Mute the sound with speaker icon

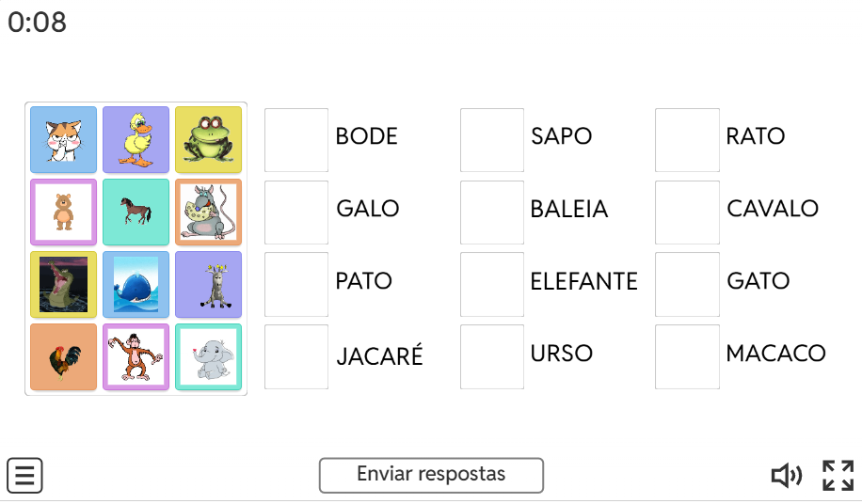point(787,476)
